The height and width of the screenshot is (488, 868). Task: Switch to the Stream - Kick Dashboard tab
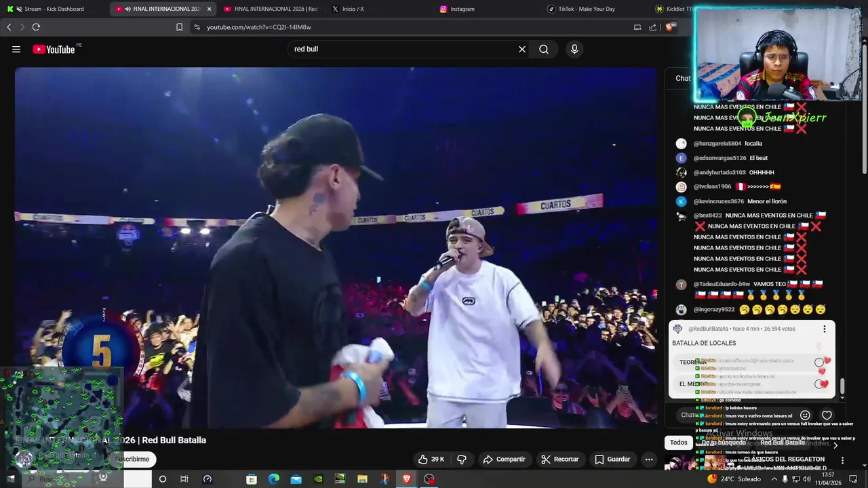54,9
